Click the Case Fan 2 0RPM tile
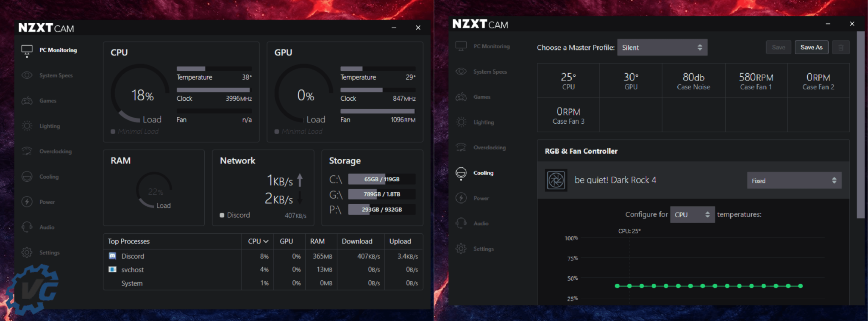Image resolution: width=868 pixels, height=321 pixels. point(818,81)
